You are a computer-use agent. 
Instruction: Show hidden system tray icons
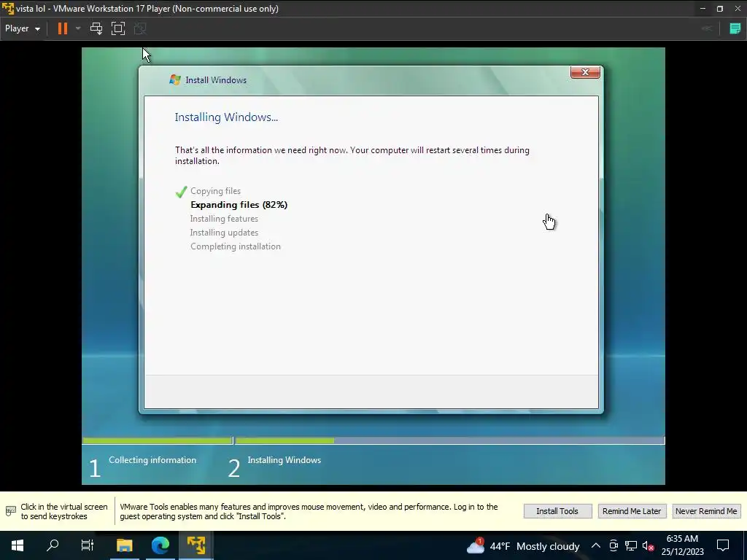(x=595, y=545)
